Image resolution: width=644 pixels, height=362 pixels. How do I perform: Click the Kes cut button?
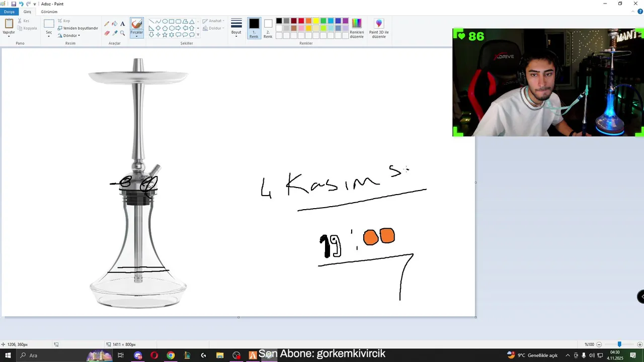(x=24, y=21)
